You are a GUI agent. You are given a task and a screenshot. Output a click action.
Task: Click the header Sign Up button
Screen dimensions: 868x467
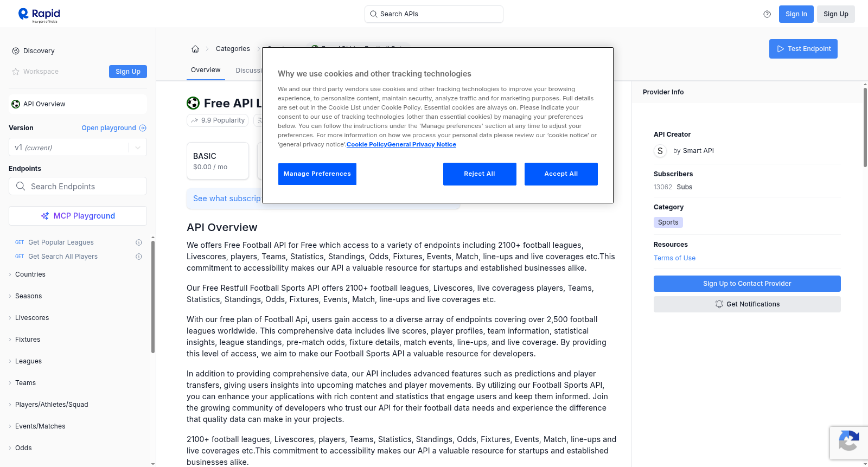[836, 14]
